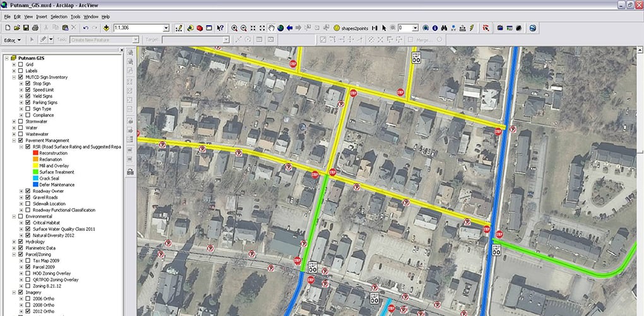
Task: Click the yellow Mill and Overlay swatch
Action: (35, 166)
